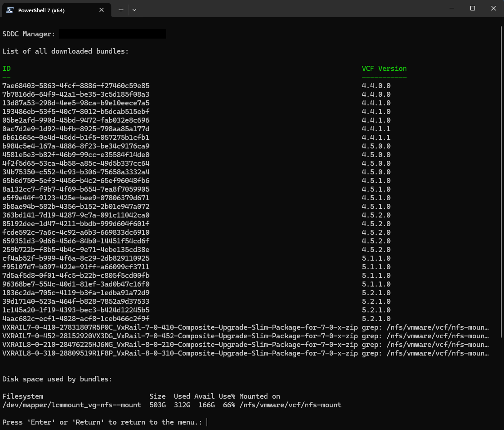Select bundle ID e5f9e44f-9123-425e-bee9-07806379d671
This screenshot has height=430, width=504.
click(76, 198)
